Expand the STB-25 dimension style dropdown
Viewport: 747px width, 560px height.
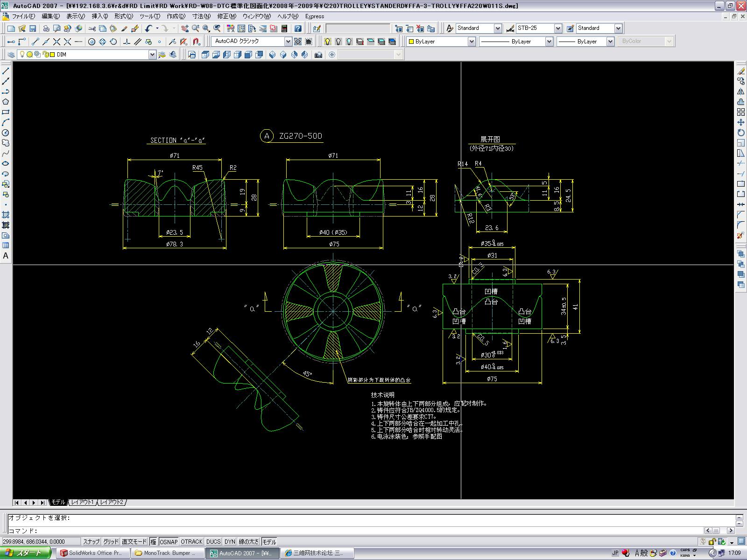[x=558, y=28]
